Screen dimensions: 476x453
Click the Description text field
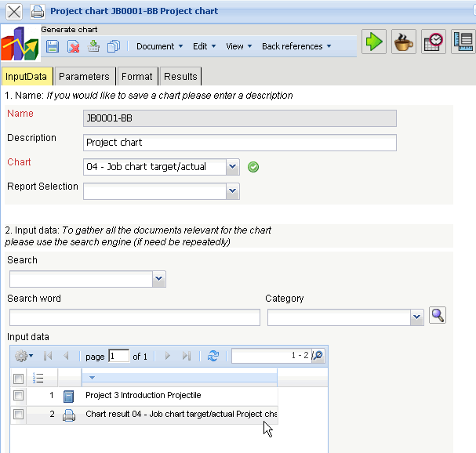pos(239,143)
